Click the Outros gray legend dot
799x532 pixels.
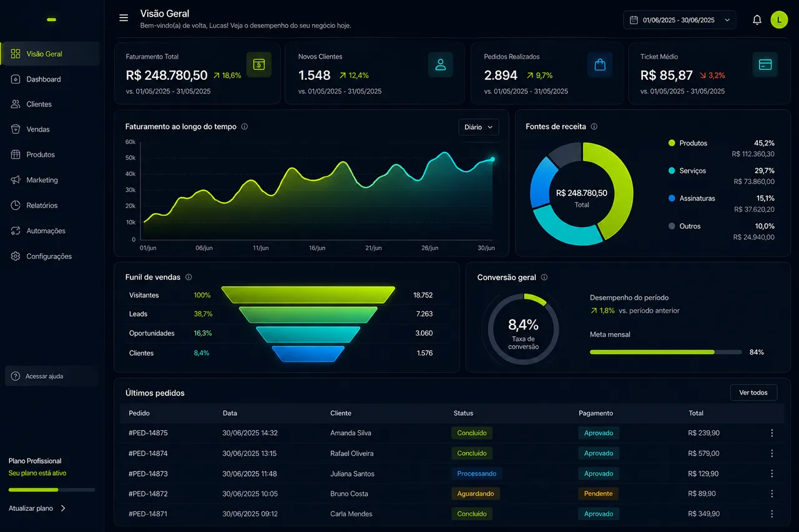pos(672,226)
